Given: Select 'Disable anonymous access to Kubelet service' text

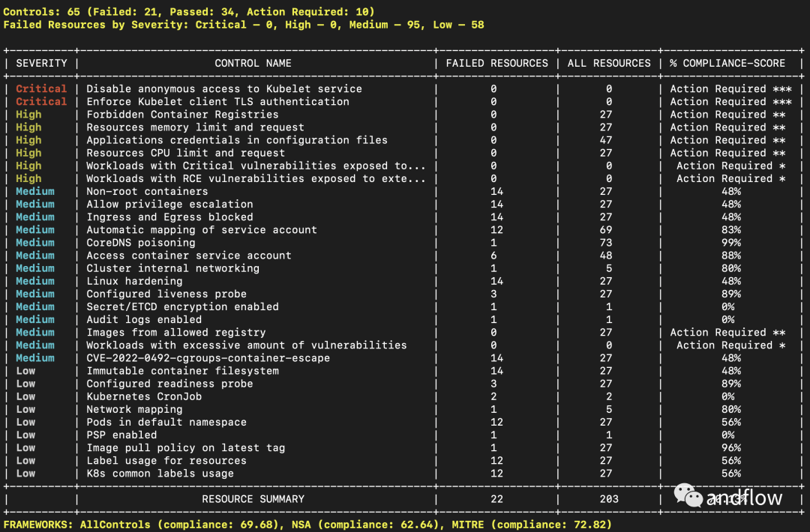Looking at the screenshot, I should click(224, 88).
